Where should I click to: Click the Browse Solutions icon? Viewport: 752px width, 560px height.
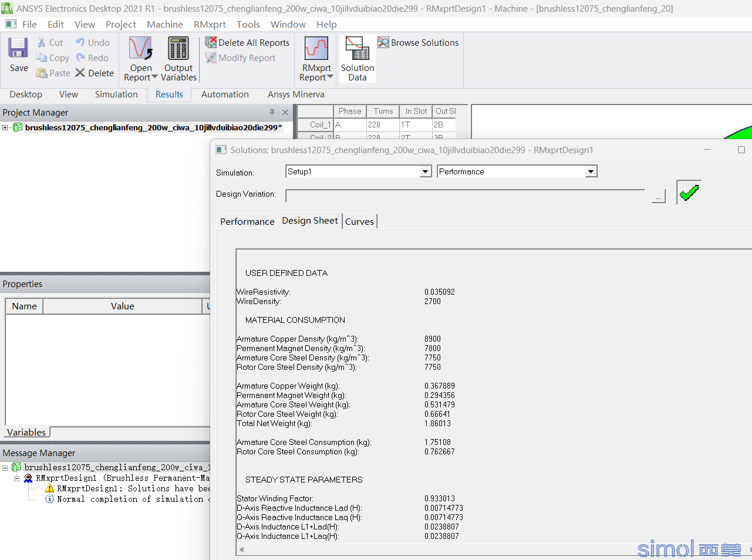click(383, 42)
